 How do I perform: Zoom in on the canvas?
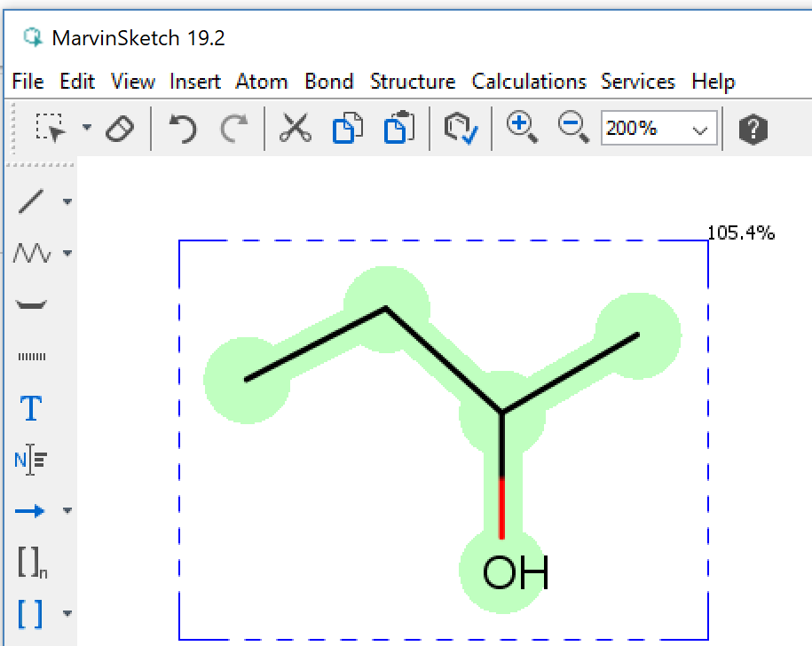(522, 129)
